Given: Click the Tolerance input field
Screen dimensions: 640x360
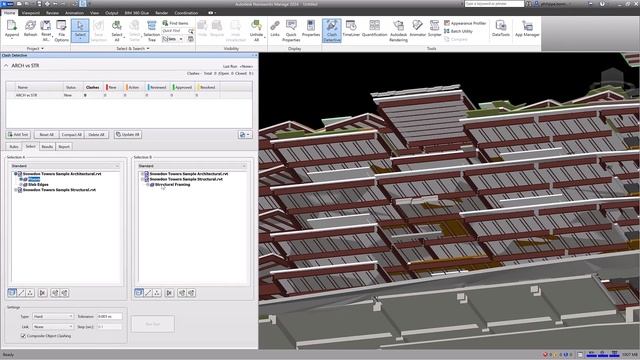Looking at the screenshot, I should pyautogui.click(x=109, y=316).
